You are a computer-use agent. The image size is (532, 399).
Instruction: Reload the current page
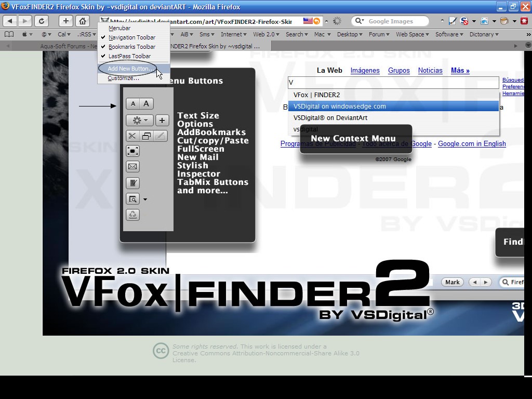(42, 21)
